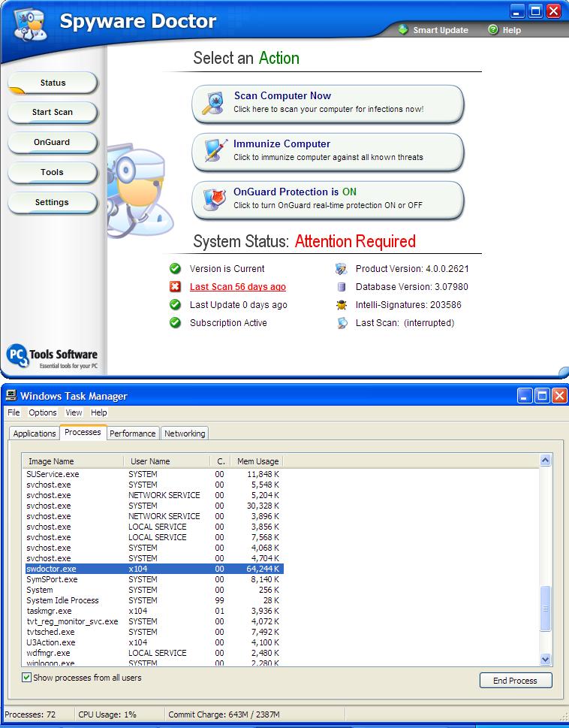Click the Windows Task Manager title icon
Viewport: 569px width, 728px height.
coord(11,396)
